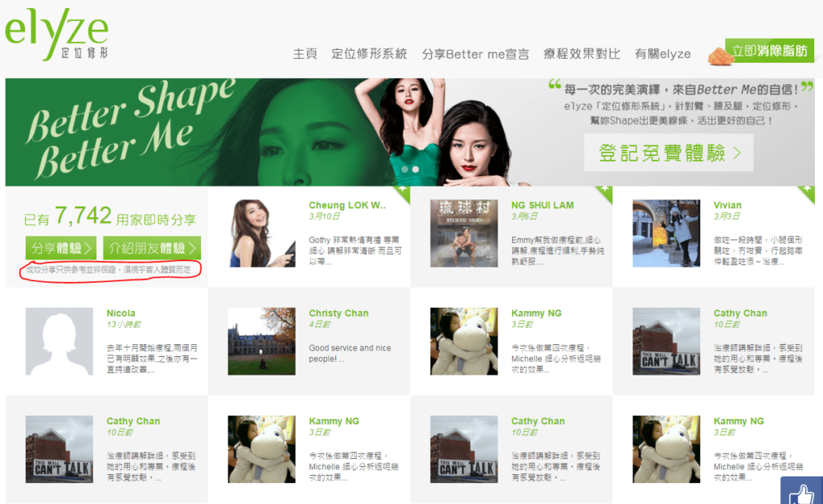Click the name Christy Chan

[338, 313]
